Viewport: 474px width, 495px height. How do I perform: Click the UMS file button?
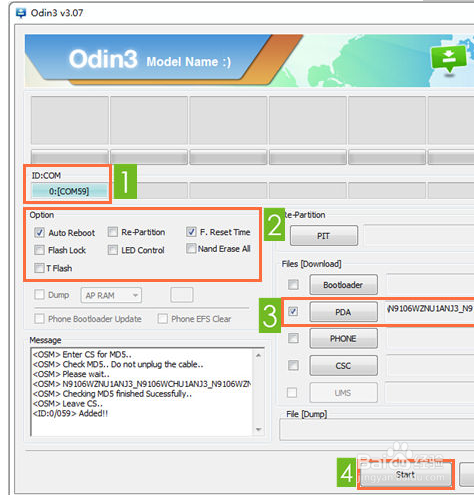pyautogui.click(x=343, y=393)
